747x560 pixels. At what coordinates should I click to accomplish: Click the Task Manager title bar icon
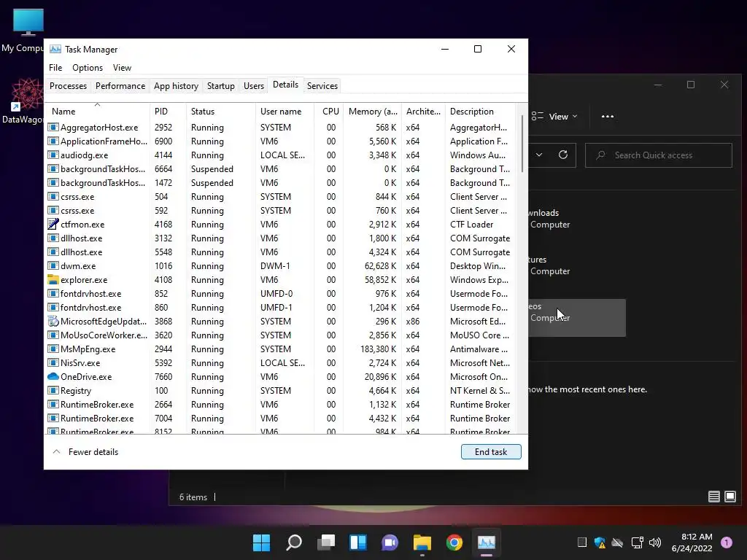pyautogui.click(x=55, y=49)
